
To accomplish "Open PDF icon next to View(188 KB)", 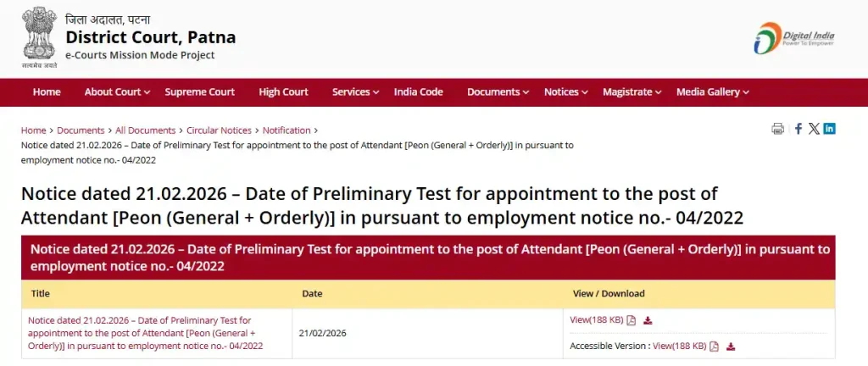I will tap(632, 320).
